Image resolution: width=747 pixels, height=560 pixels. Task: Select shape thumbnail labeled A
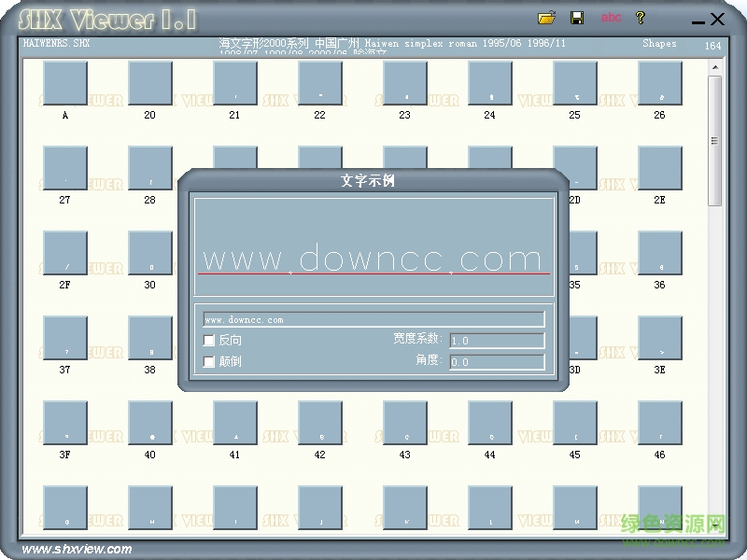[x=65, y=83]
